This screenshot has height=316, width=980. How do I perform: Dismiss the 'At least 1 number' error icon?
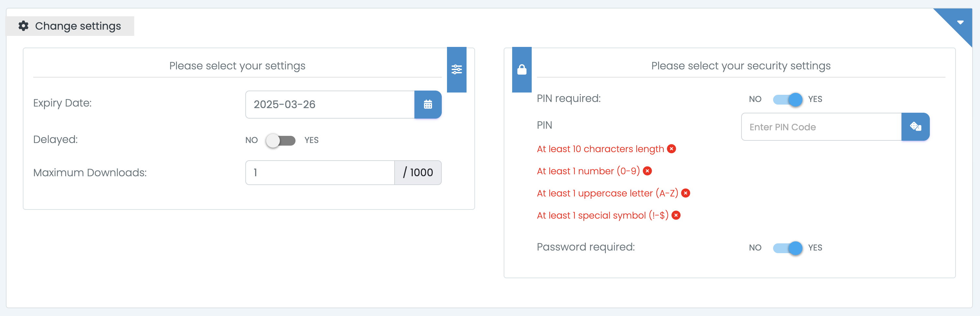coord(648,171)
